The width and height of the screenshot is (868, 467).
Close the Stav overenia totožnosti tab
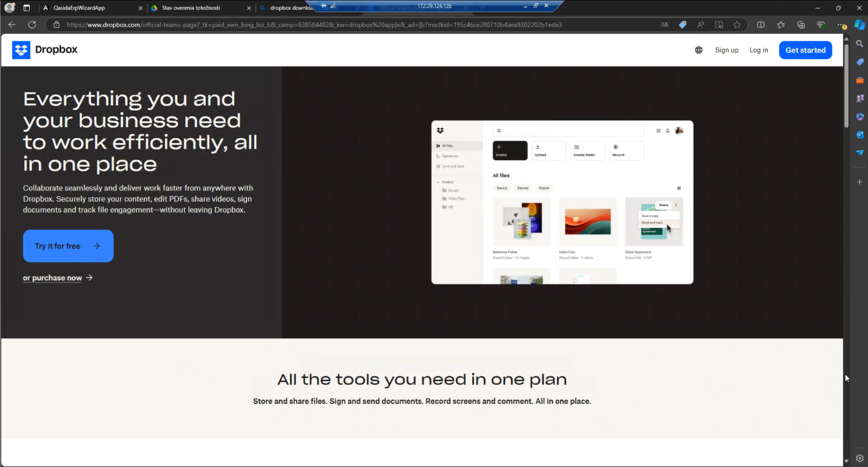[249, 8]
